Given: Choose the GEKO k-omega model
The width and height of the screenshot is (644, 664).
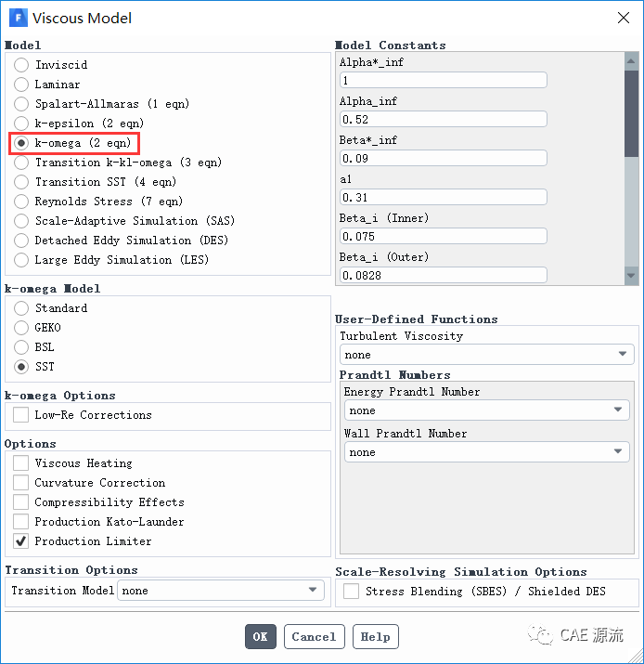Looking at the screenshot, I should 21,328.
